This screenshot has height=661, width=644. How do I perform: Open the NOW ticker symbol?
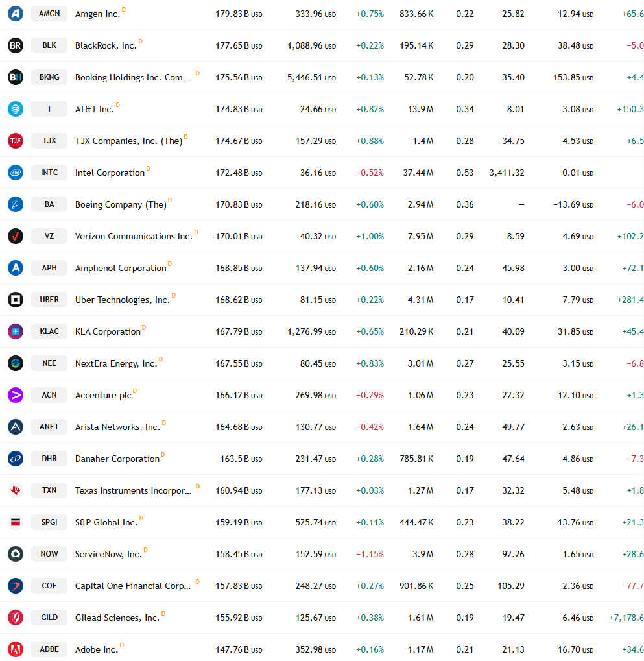[49, 554]
